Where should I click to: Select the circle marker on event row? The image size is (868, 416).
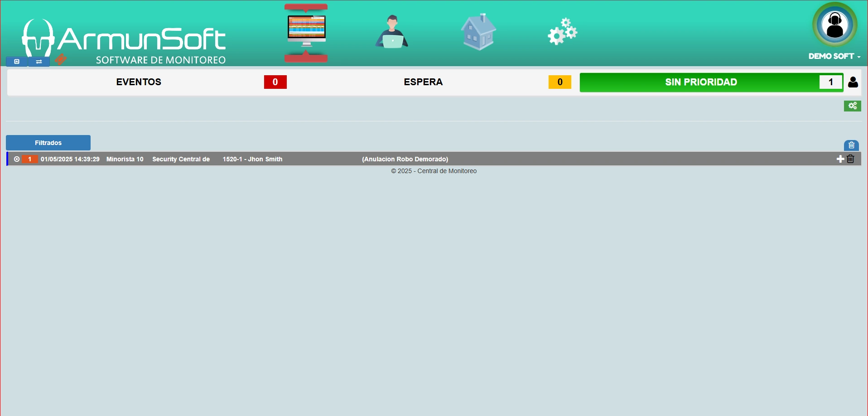(x=17, y=159)
